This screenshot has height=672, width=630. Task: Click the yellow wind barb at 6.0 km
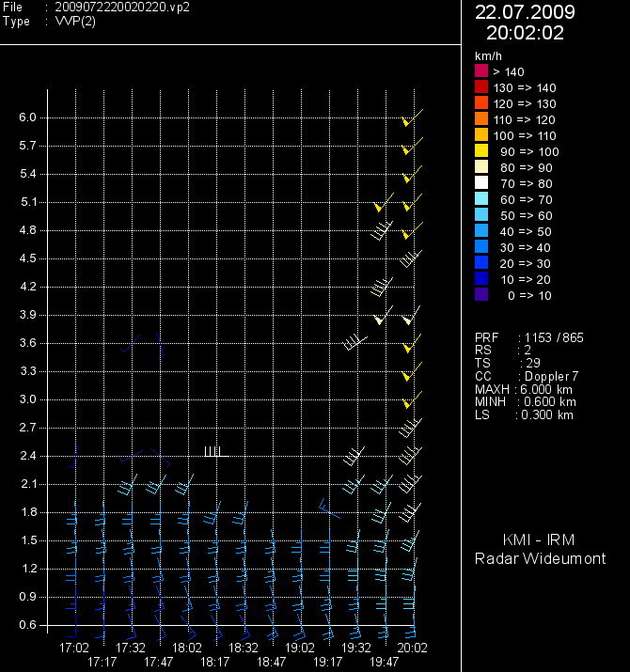(x=410, y=118)
